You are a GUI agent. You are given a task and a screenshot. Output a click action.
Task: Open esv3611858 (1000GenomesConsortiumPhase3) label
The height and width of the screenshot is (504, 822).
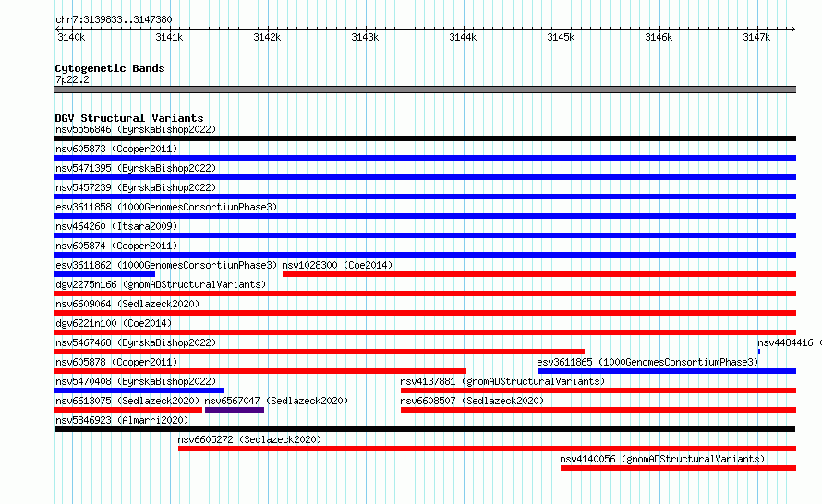point(166,207)
